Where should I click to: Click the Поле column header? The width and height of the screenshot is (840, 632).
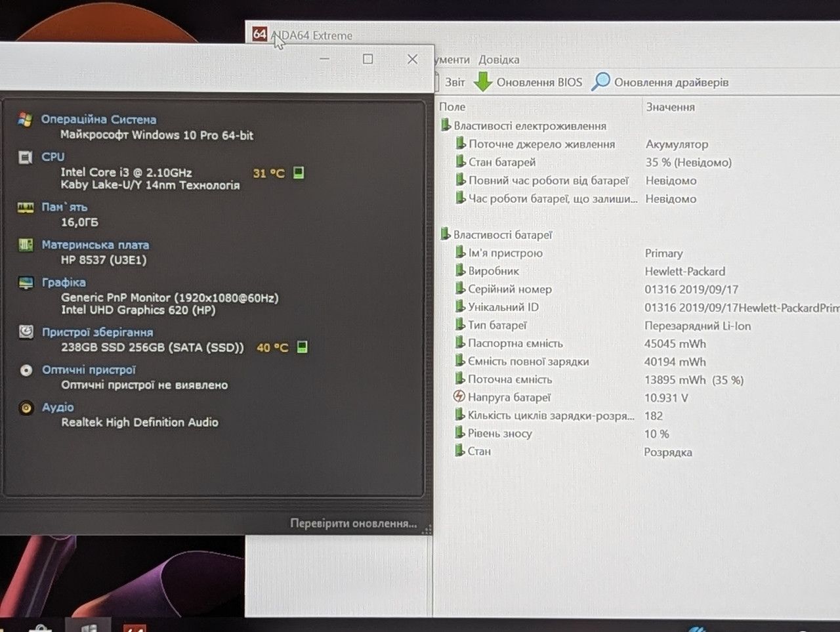[x=452, y=106]
